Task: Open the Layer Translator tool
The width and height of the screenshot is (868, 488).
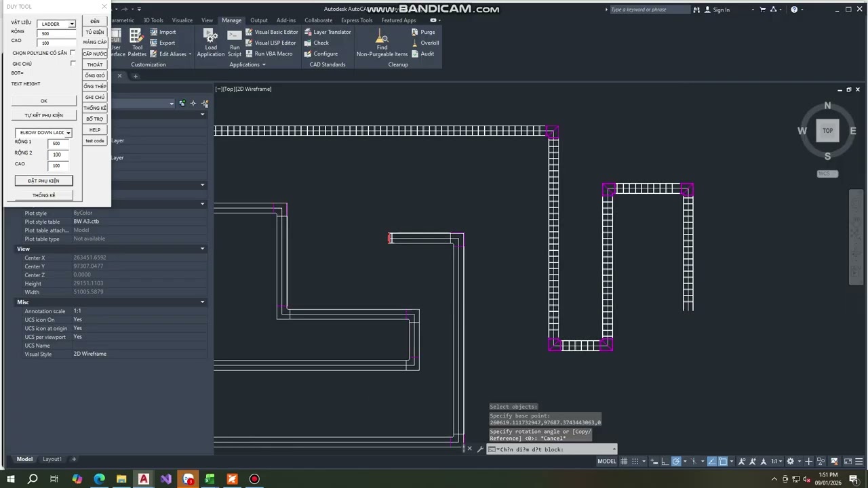Action: pyautogui.click(x=328, y=32)
